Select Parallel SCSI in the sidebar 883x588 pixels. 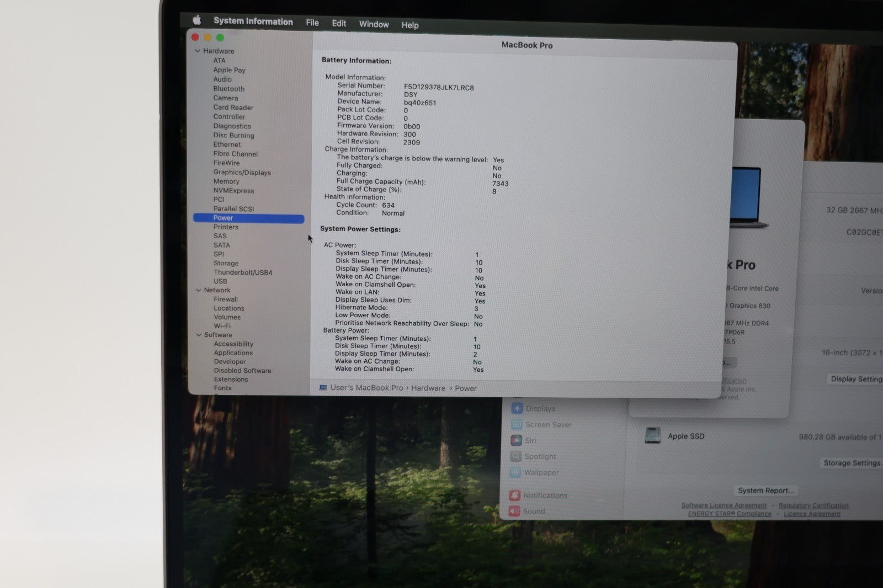[234, 209]
